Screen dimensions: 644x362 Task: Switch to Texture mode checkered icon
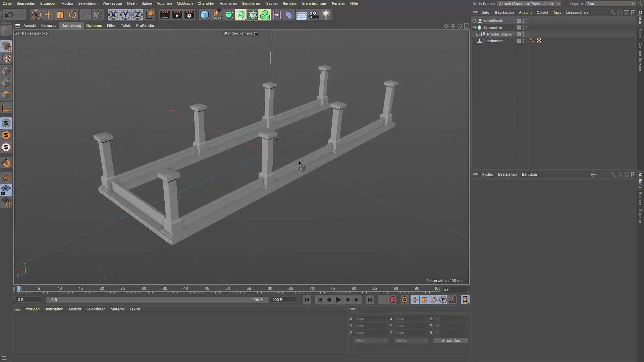(6, 59)
